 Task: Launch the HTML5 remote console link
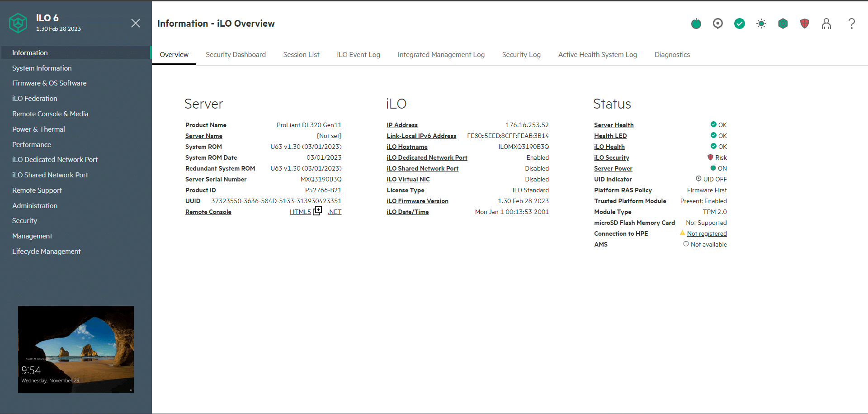[300, 212]
